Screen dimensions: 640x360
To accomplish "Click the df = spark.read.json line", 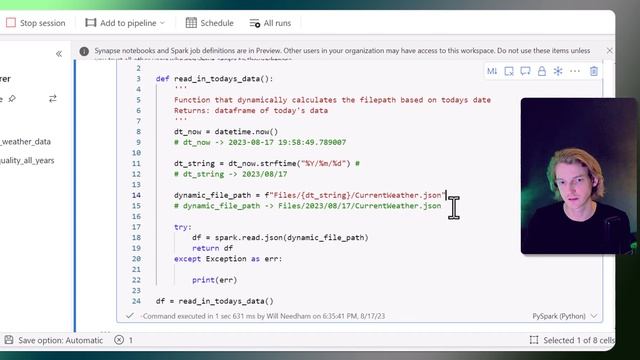I will 280,238.
